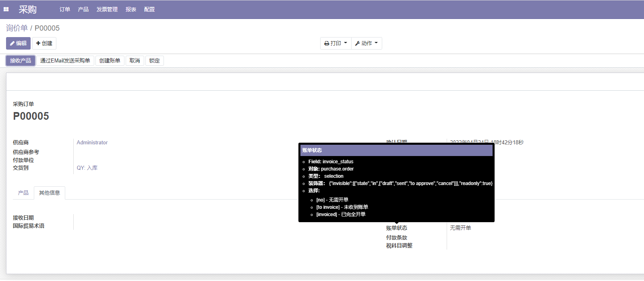Click 通过EMail发送采购单 button
644x281 pixels.
(65, 60)
